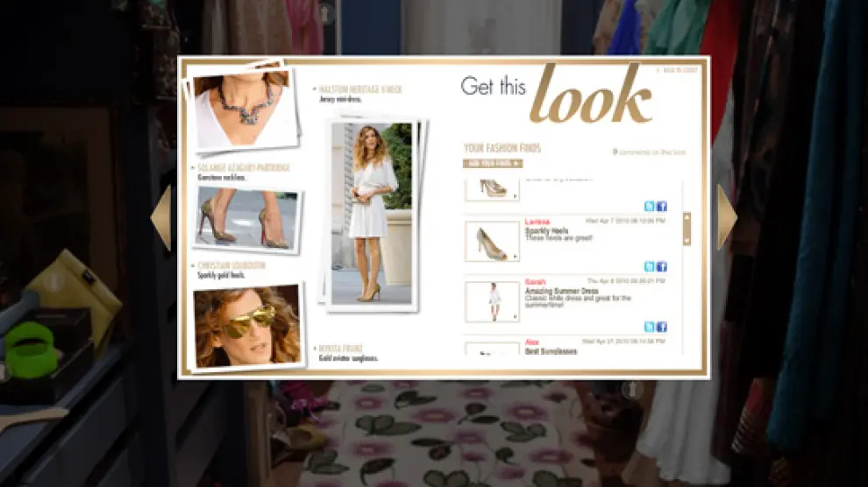The height and width of the screenshot is (487, 868).
Task: Share Larissa's Sparkly Heels post on Facebook
Action: click(662, 266)
